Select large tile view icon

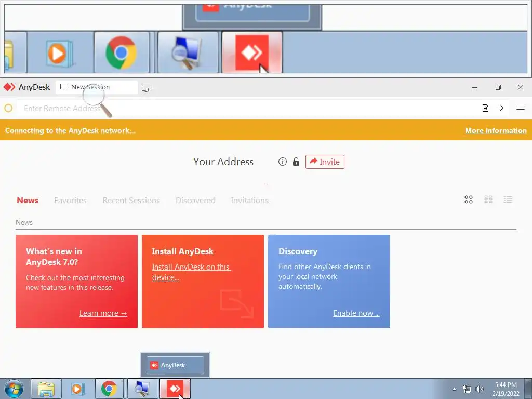point(469,199)
